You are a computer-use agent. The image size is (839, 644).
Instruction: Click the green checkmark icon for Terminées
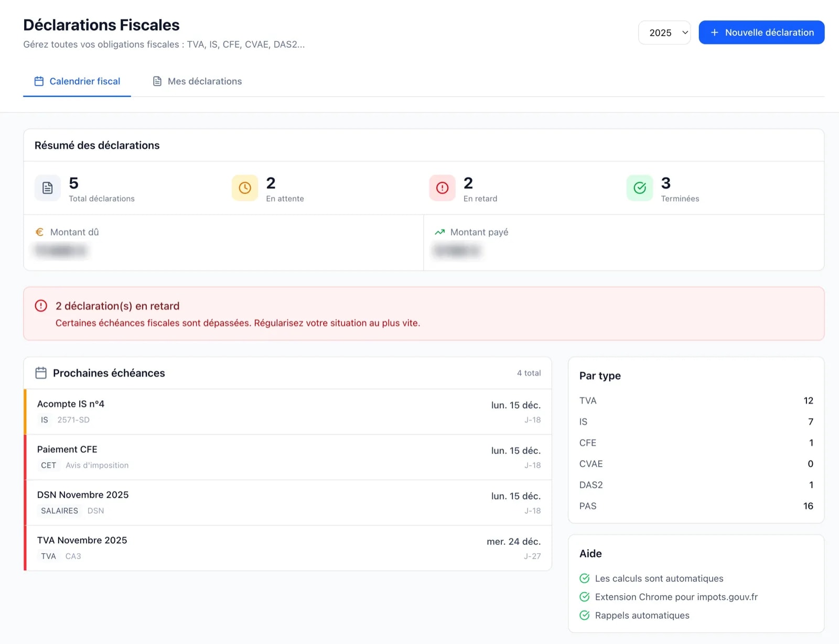coord(639,188)
